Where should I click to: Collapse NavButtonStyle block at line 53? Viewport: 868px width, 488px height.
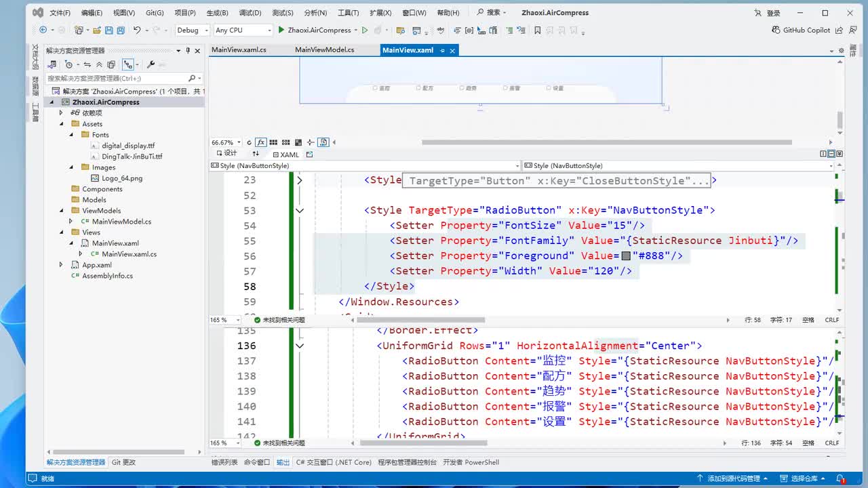(x=299, y=211)
